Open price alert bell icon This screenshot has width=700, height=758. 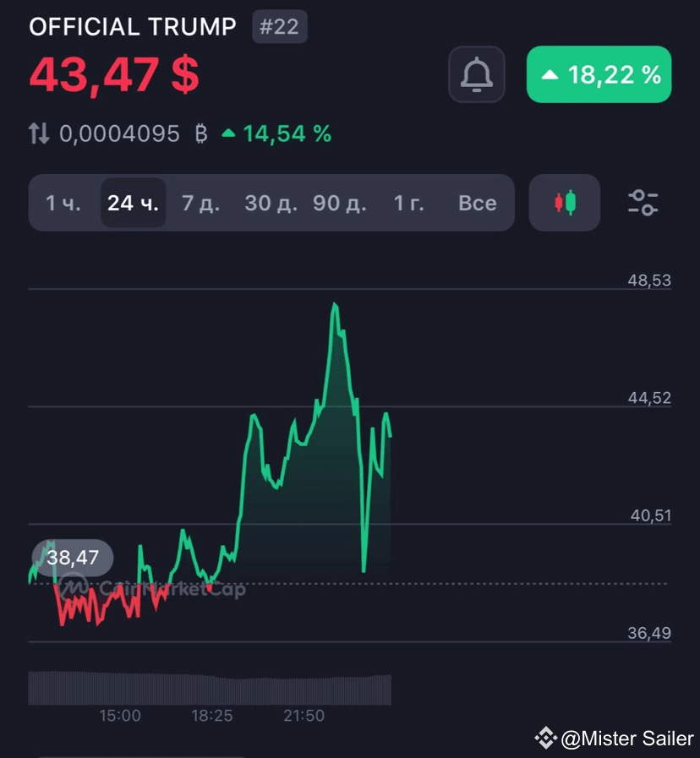click(x=477, y=74)
